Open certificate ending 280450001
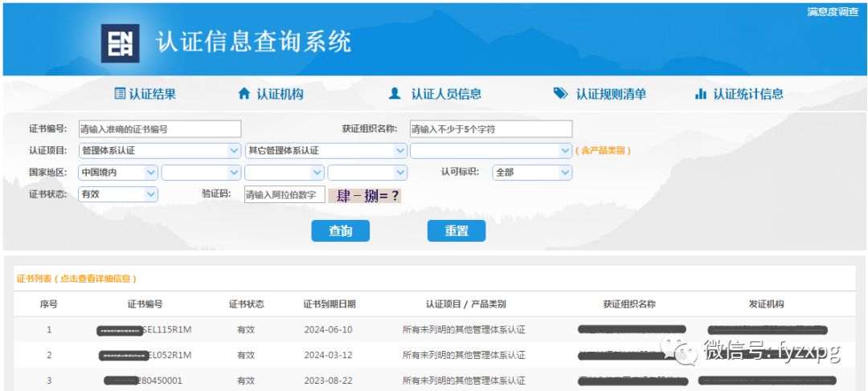Screen dimensions: 868x391 (x=143, y=381)
